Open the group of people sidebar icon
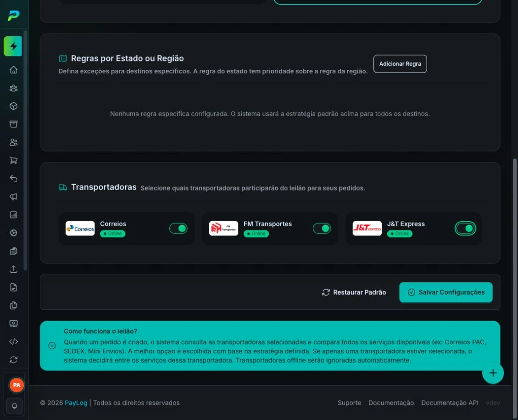Image resolution: width=518 pixels, height=420 pixels. [x=14, y=88]
